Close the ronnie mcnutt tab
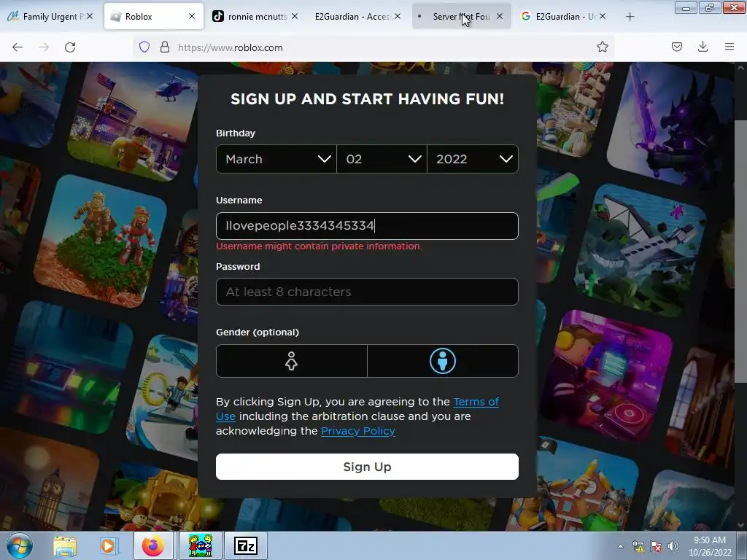 click(x=295, y=16)
